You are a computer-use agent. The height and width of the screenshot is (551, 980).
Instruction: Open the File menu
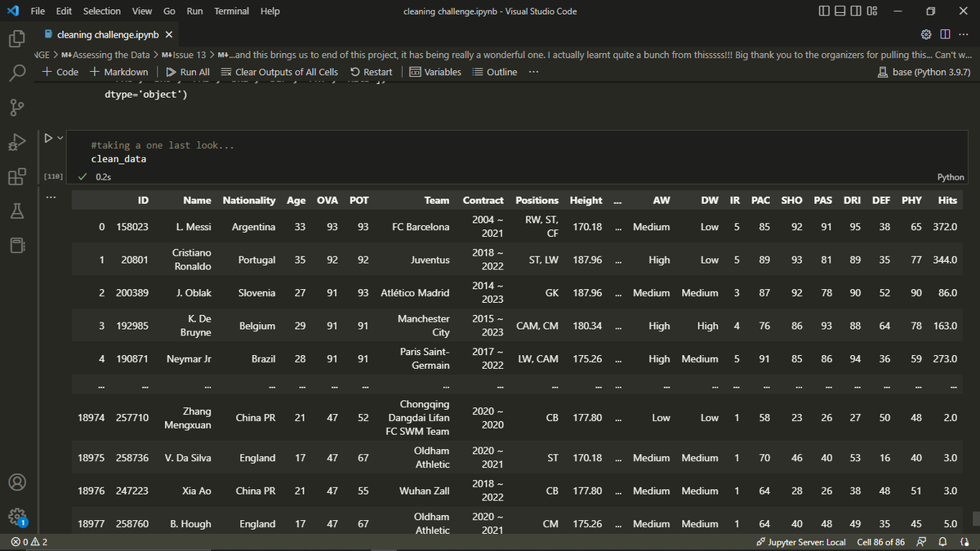[x=38, y=11]
